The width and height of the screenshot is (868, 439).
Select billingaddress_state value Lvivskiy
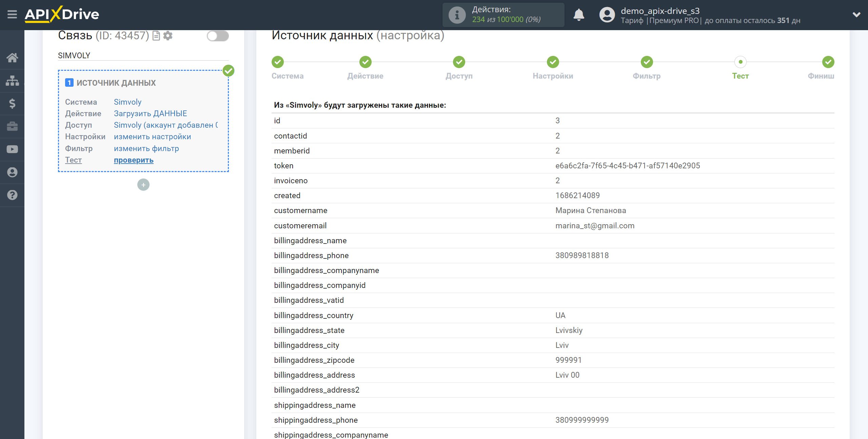[x=569, y=330]
